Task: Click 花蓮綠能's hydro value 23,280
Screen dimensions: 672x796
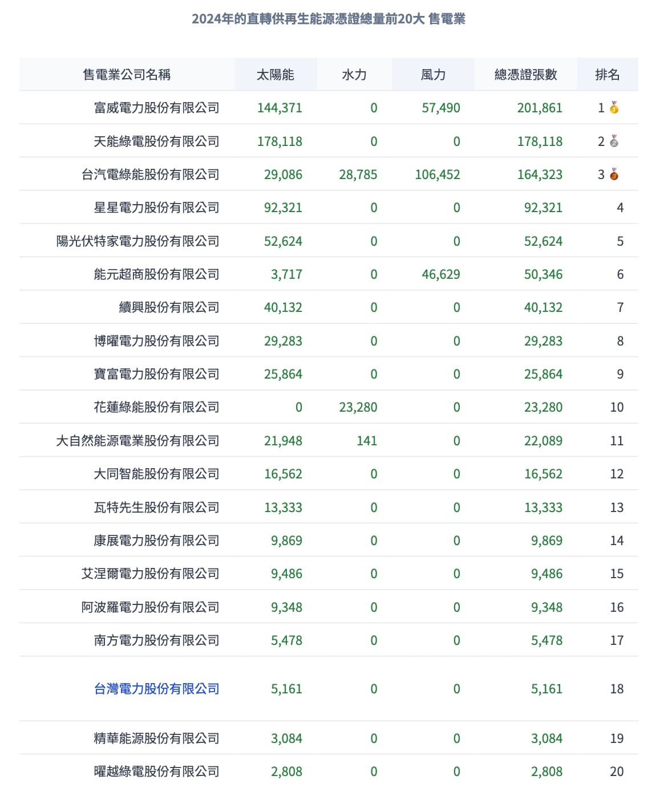Action: point(358,407)
